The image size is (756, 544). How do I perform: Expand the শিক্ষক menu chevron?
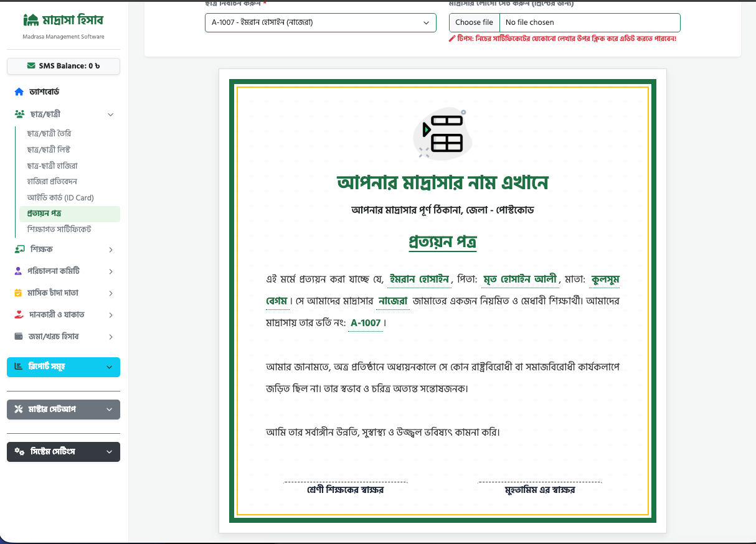pos(110,250)
